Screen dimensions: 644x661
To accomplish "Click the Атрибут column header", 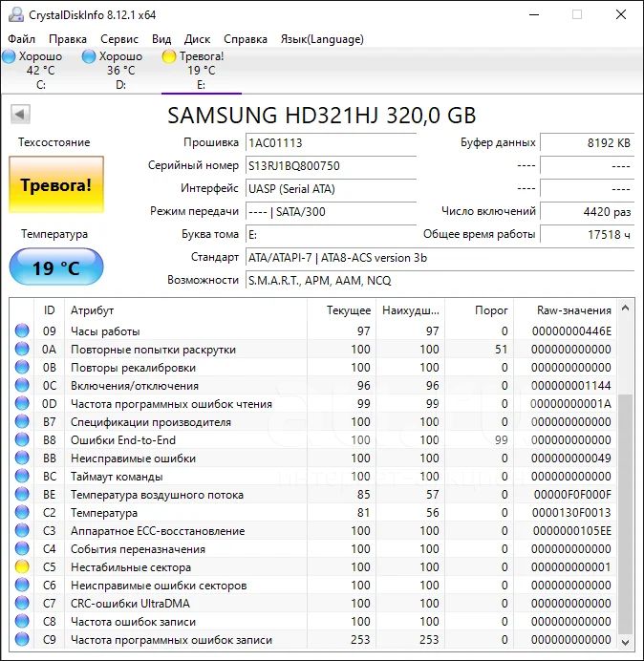I will pos(185,310).
